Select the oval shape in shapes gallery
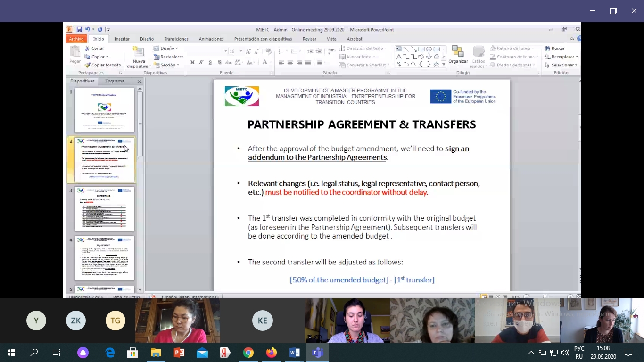This screenshot has height=362, width=644. click(x=429, y=49)
